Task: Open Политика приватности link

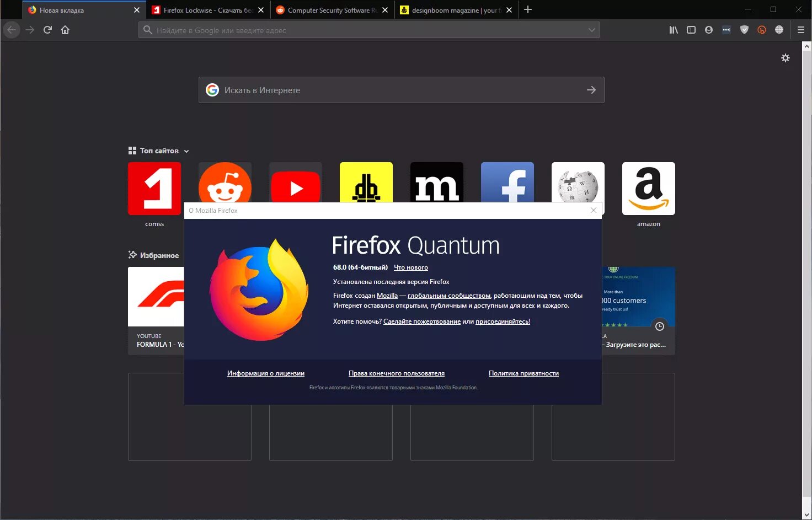Action: click(523, 373)
